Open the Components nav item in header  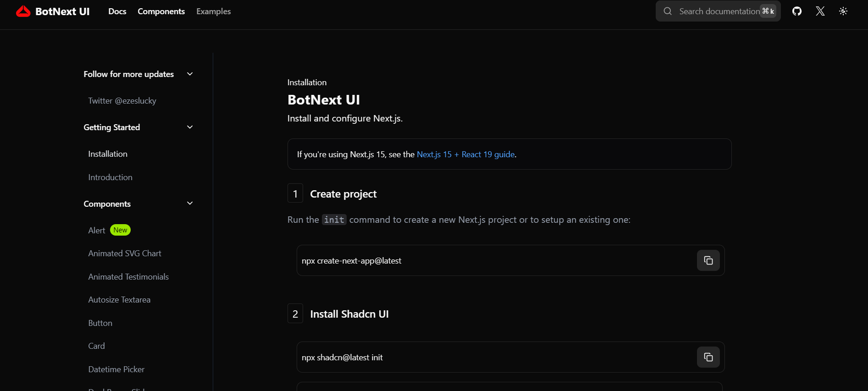point(161,11)
